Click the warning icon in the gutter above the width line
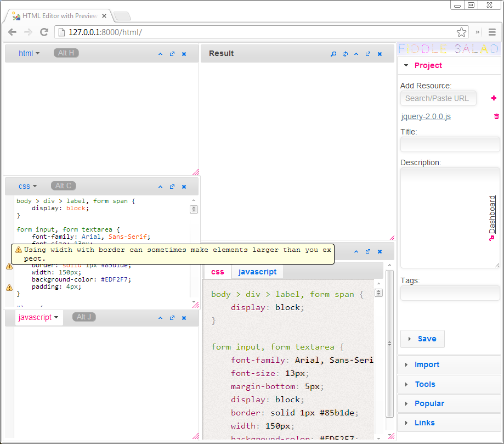Image resolution: width=504 pixels, height=444 pixels. (9, 266)
